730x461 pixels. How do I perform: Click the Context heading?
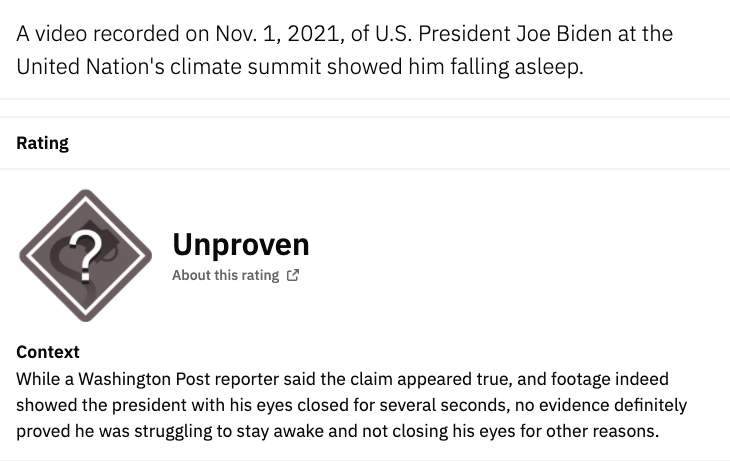tap(47, 352)
